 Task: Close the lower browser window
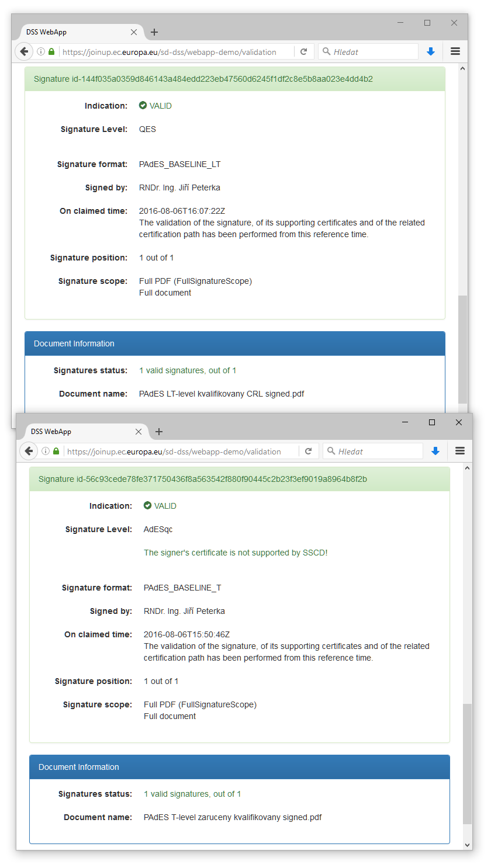[459, 422]
